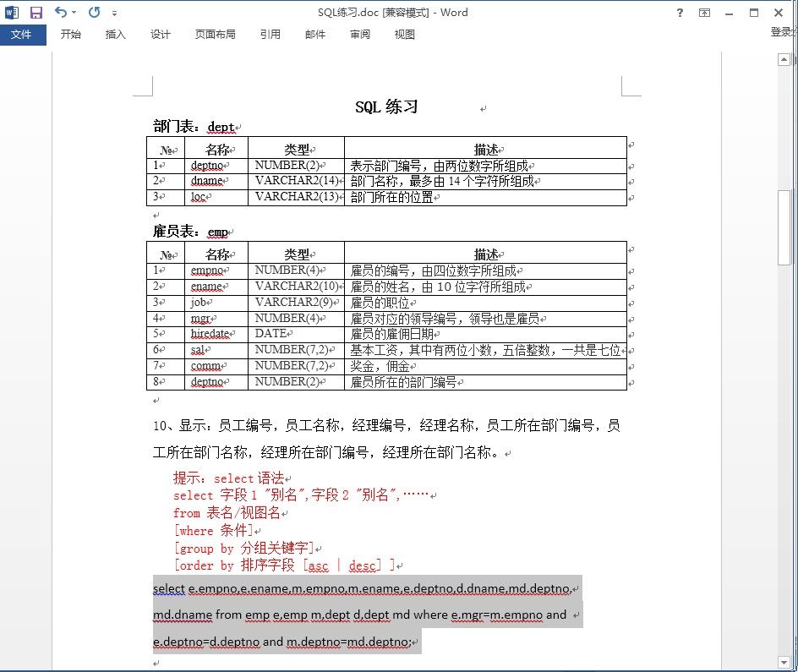Click the 'deptno' cell in emp table

pyautogui.click(x=216, y=382)
